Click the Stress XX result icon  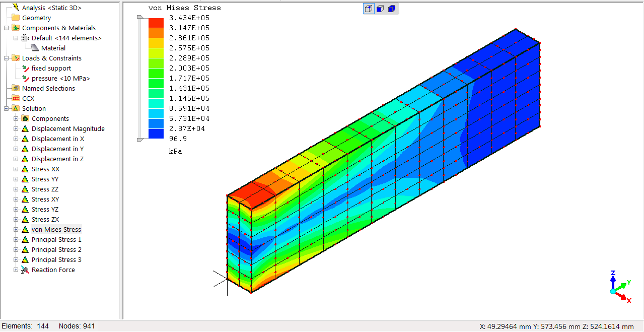(x=25, y=169)
